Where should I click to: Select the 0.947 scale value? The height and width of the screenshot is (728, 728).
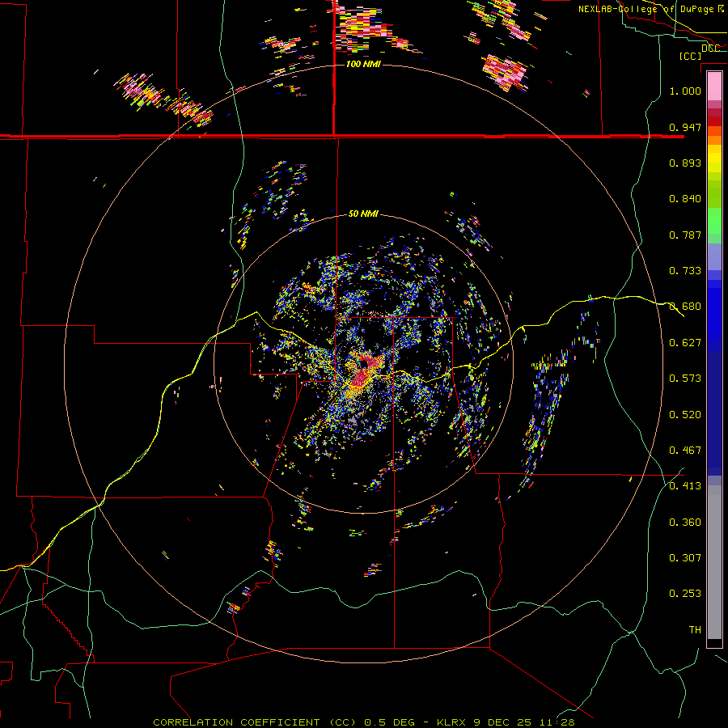point(685,127)
